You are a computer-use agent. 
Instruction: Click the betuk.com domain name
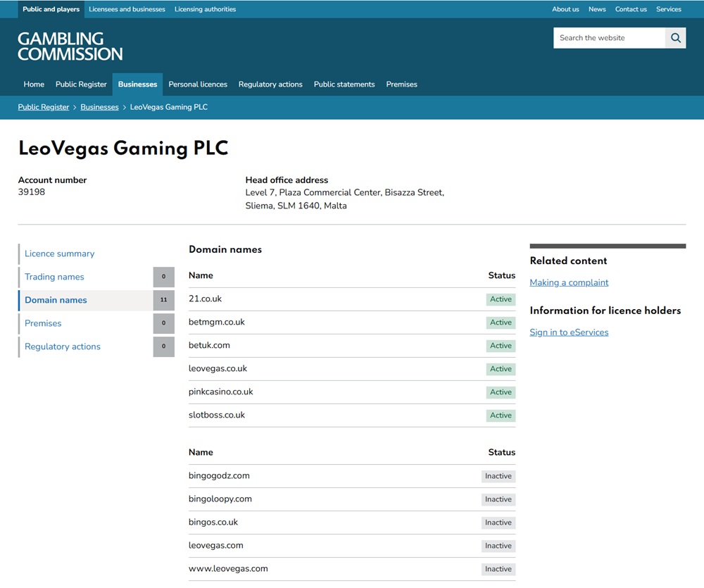(x=209, y=346)
